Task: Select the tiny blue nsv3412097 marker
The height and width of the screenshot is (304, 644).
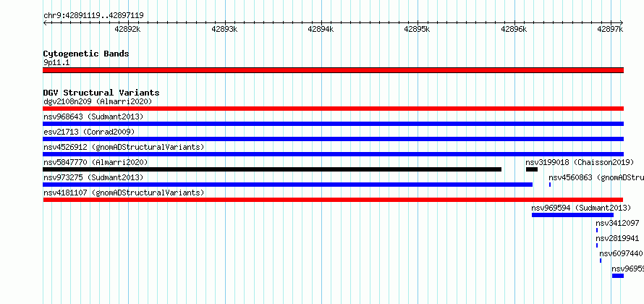Action: (x=597, y=230)
